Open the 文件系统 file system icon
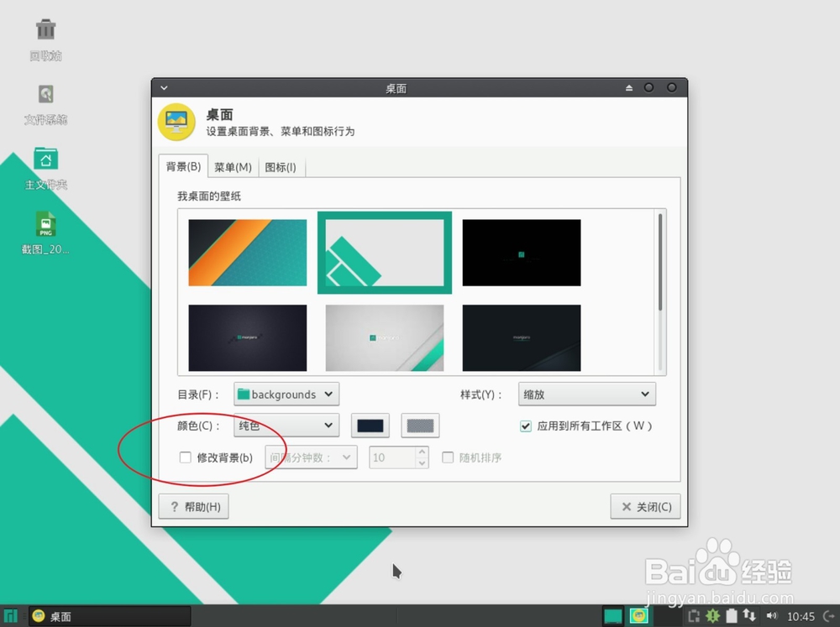 tap(45, 95)
